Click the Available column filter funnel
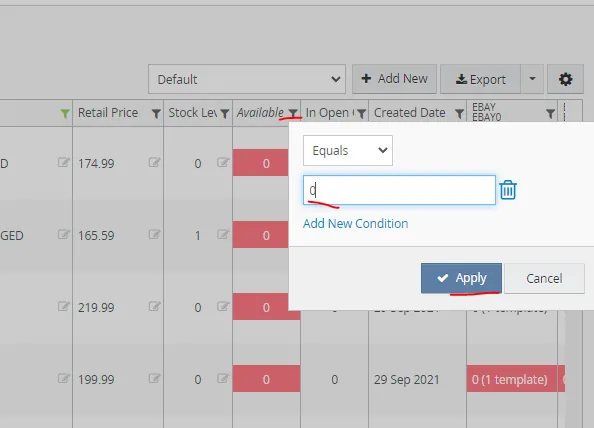This screenshot has height=428, width=594. pyautogui.click(x=292, y=113)
